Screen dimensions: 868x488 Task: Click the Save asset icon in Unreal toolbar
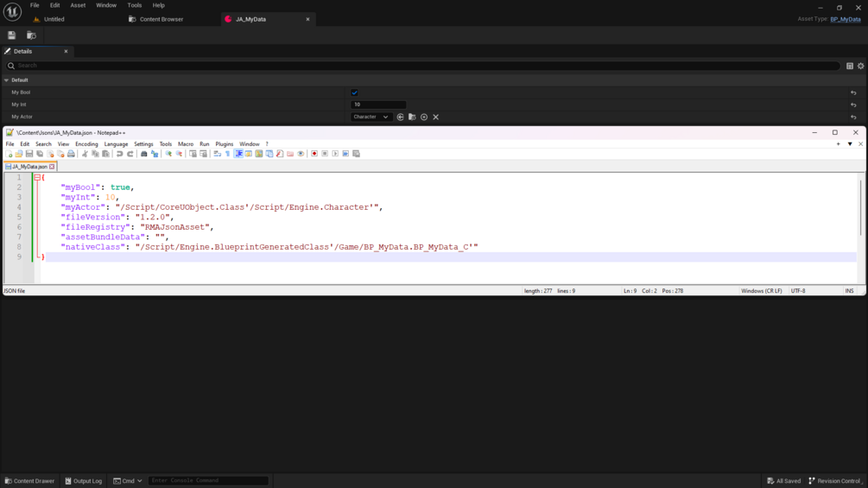11,35
